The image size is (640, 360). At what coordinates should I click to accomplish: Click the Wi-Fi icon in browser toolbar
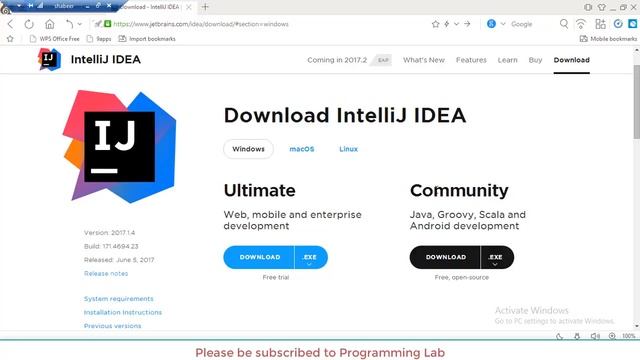pyautogui.click(x=580, y=24)
